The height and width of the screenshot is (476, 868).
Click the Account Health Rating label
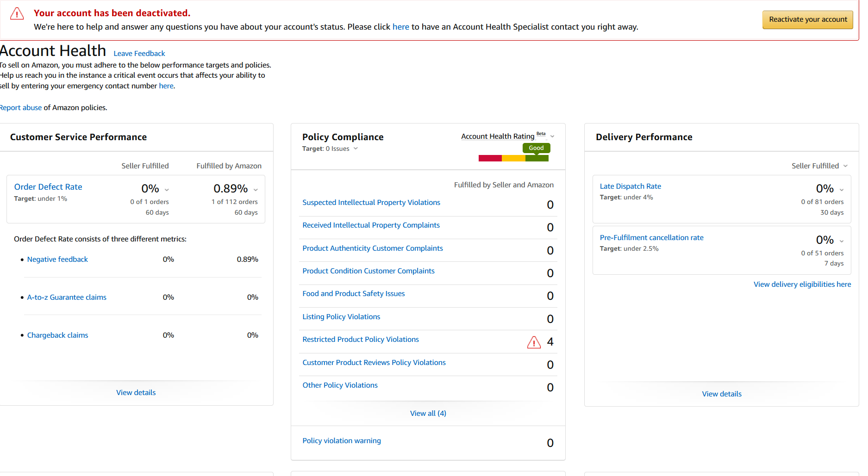click(x=498, y=136)
